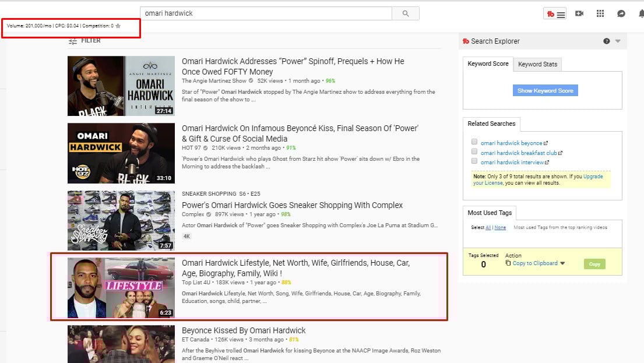
Task: Click the create video camera icon
Action: (579, 13)
